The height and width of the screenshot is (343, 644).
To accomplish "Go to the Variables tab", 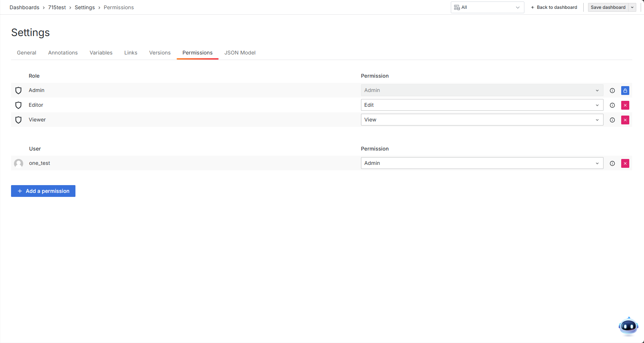I will point(101,53).
